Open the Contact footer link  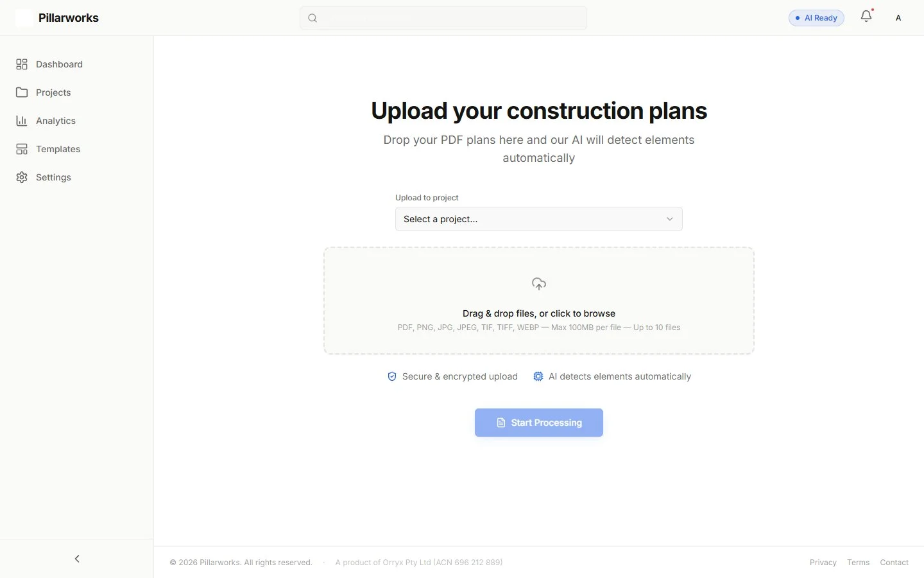pos(894,563)
